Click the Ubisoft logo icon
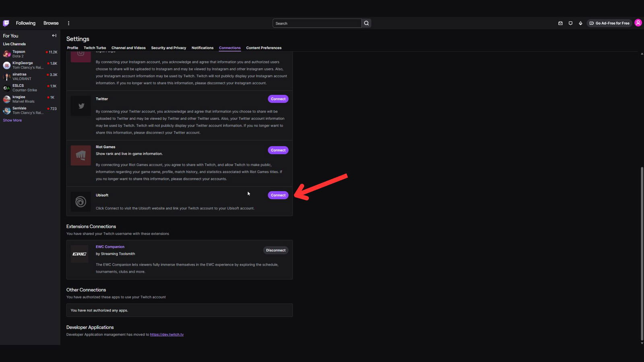 click(80, 202)
